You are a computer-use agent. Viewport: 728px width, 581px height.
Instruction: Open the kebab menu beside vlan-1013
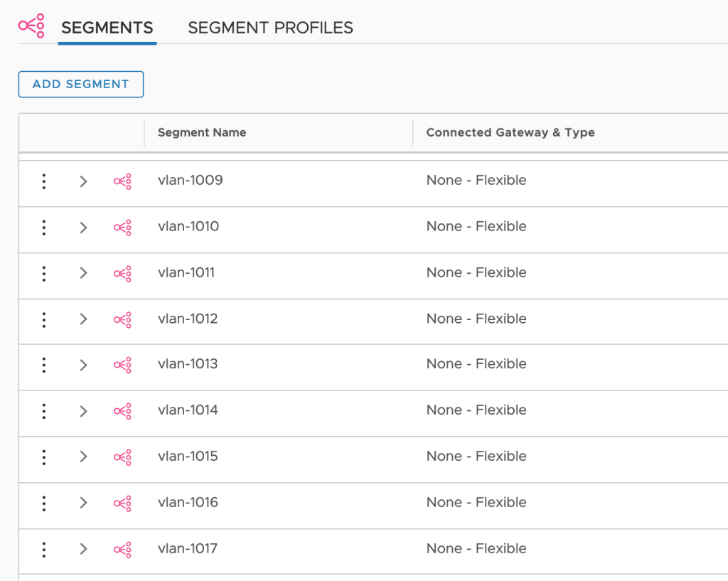[x=44, y=365]
